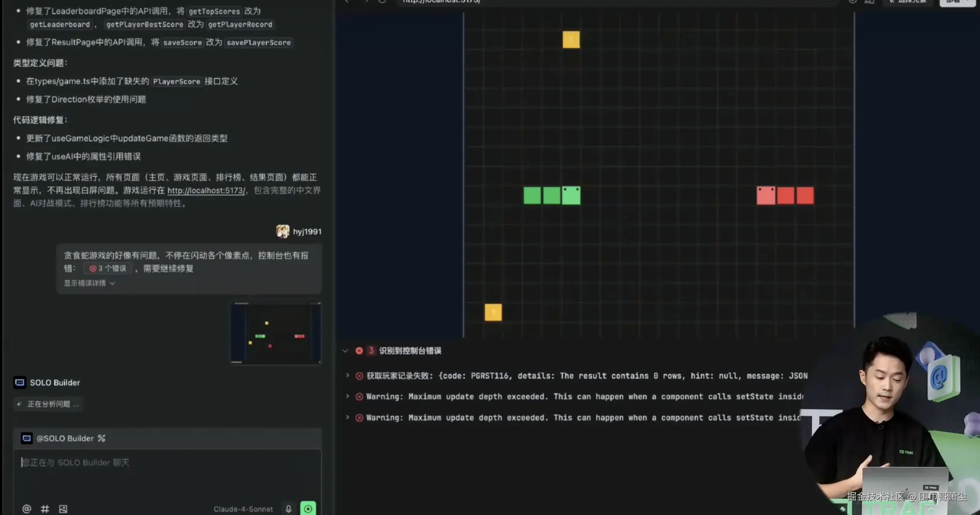The width and height of the screenshot is (980, 515).
Task: Collapse the 识别到控制台错误 console panel
Action: pos(345,351)
